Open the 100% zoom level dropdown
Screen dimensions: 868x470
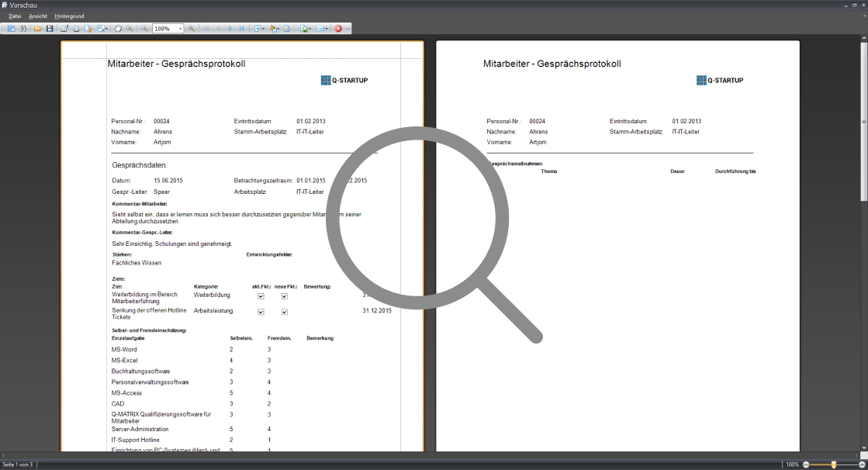181,29
